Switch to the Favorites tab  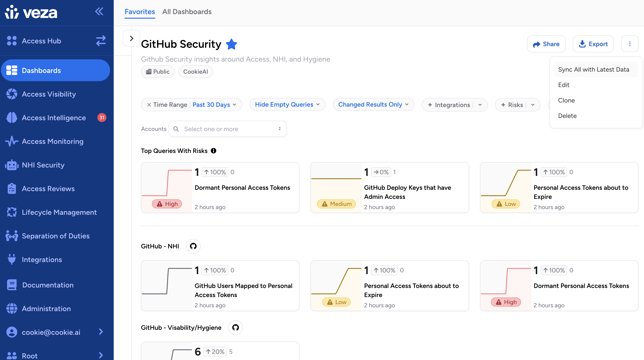point(140,12)
